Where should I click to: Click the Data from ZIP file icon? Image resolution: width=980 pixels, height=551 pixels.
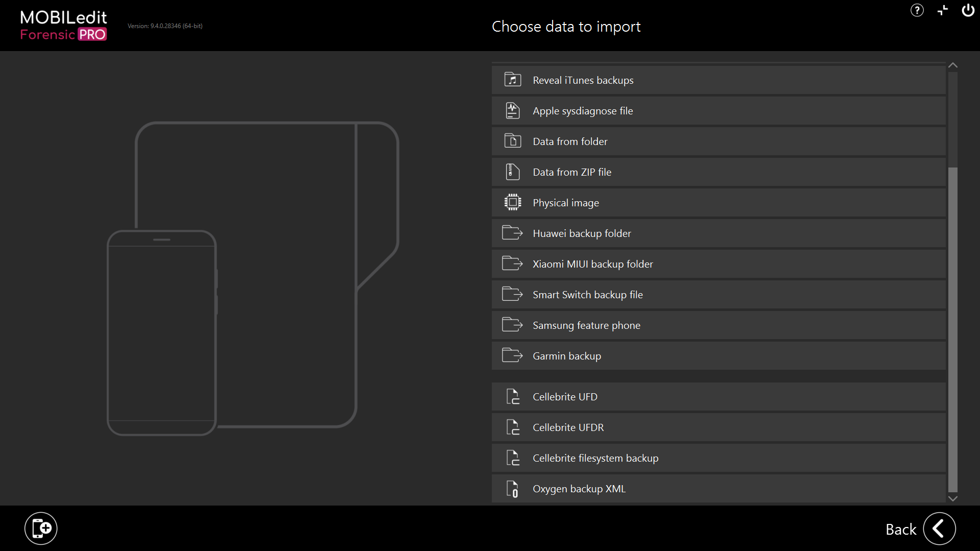(x=512, y=172)
